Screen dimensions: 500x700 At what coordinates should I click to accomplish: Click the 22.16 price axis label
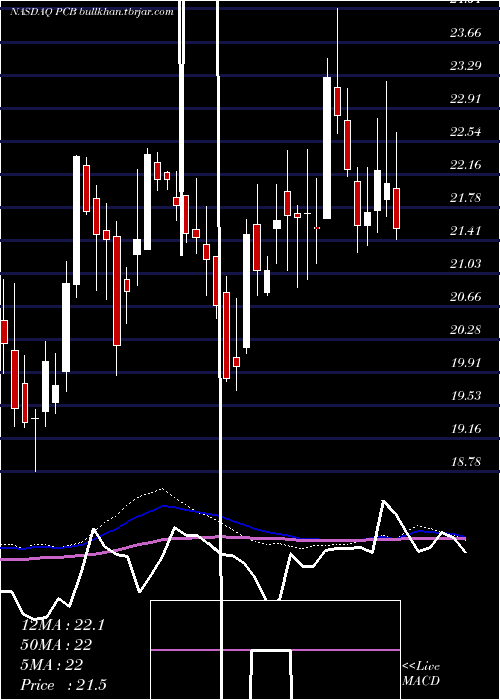pyautogui.click(x=466, y=165)
